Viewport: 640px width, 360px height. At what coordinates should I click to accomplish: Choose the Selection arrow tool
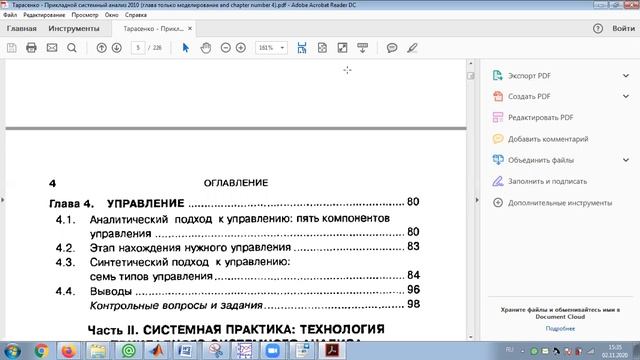tap(186, 48)
